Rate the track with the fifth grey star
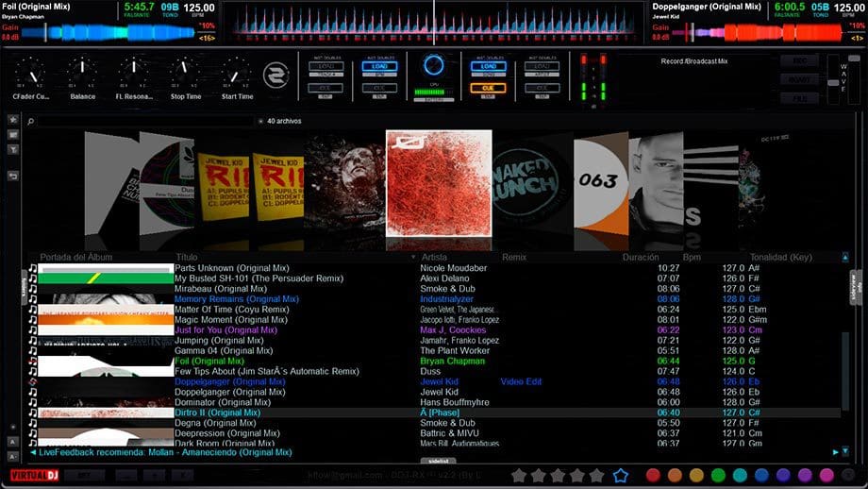This screenshot has height=489, width=868. tap(596, 475)
